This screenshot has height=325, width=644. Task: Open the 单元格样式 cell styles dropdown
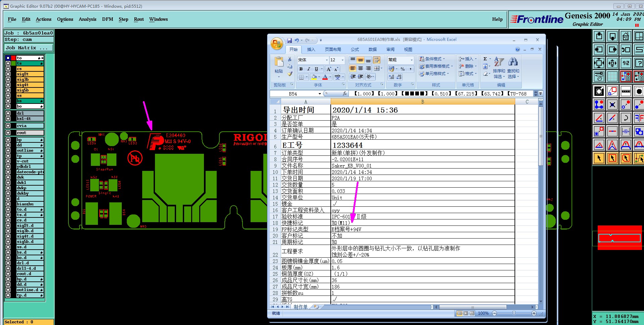tap(434, 74)
